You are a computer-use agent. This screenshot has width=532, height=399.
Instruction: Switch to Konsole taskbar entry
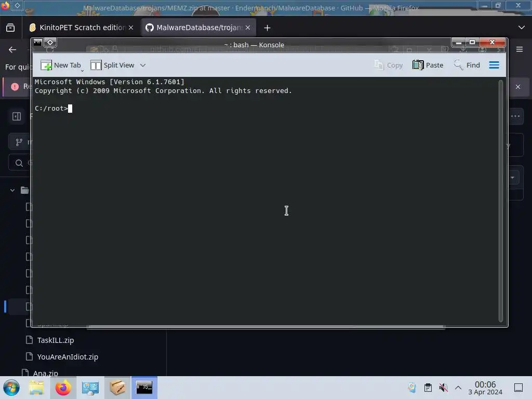point(144,388)
